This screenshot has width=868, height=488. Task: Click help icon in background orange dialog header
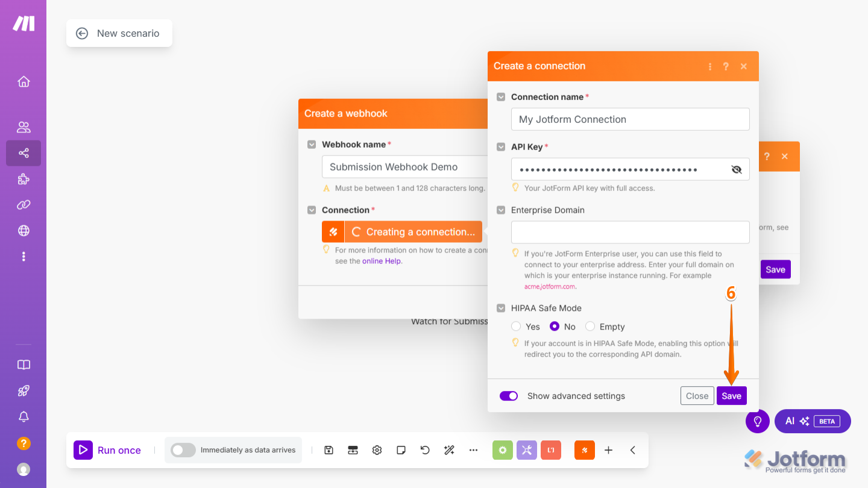click(767, 156)
